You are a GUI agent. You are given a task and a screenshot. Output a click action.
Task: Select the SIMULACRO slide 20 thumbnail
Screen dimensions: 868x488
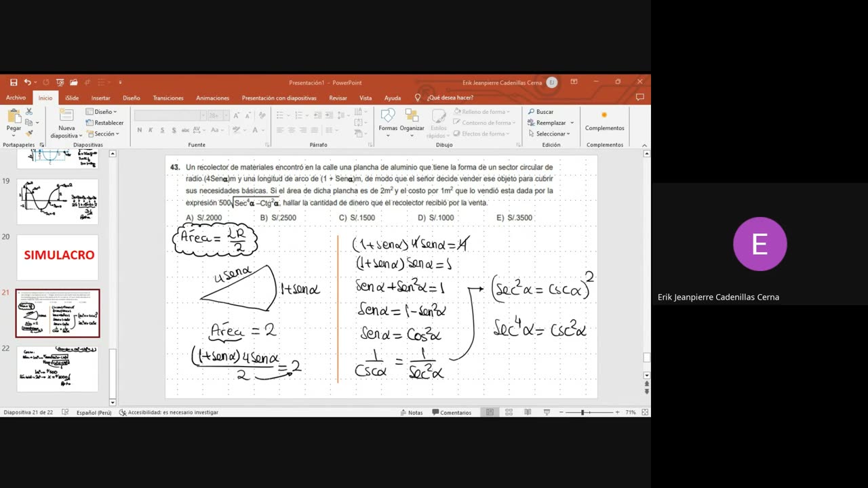click(58, 258)
